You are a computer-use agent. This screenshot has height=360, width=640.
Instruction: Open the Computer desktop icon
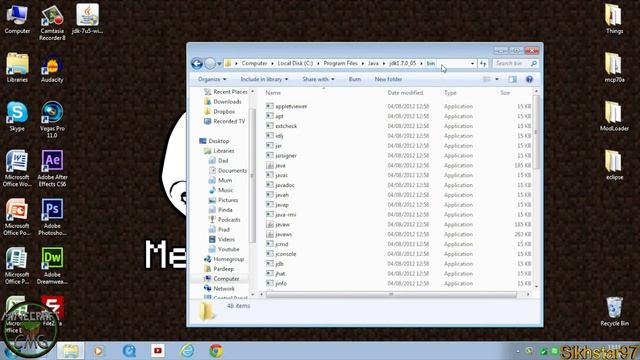click(x=17, y=19)
